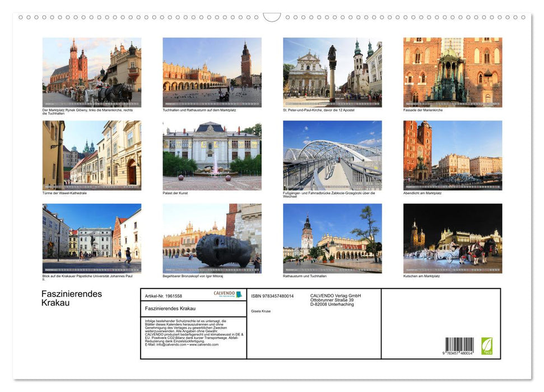Image resolution: width=544 pixels, height=392 pixels.
Task: Select the Palast der Kunst photo
Action: point(212,155)
